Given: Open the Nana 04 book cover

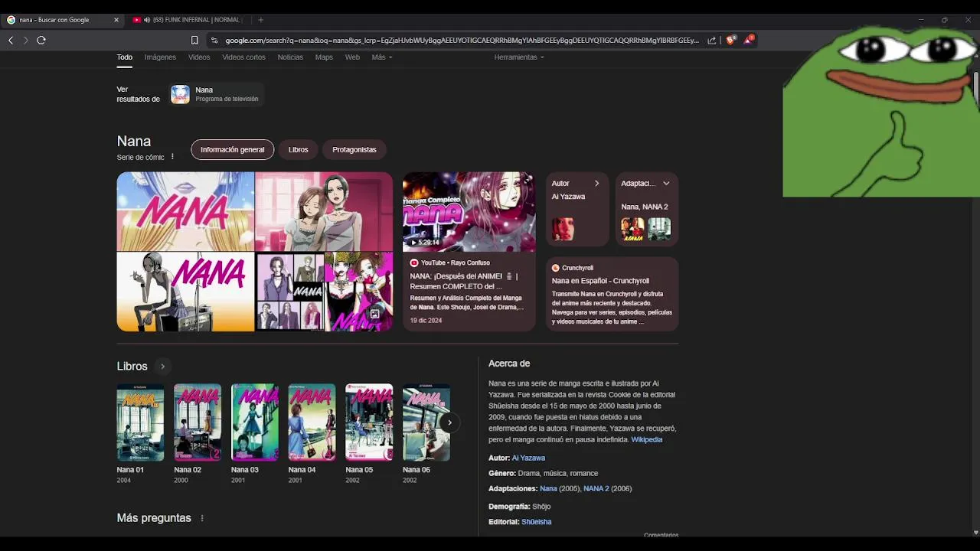Looking at the screenshot, I should tap(312, 422).
